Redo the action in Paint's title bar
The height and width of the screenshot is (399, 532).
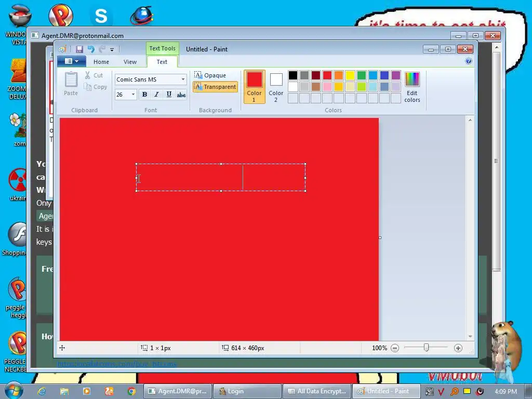tap(102, 49)
